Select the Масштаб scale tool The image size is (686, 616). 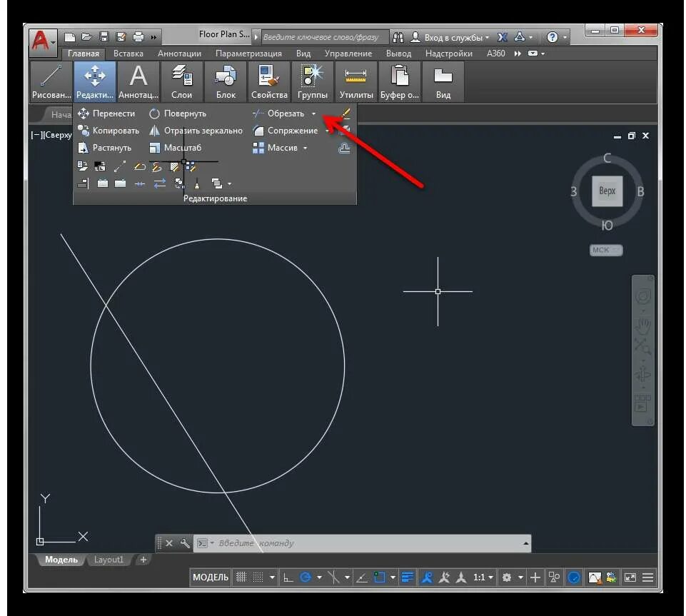click(x=175, y=148)
